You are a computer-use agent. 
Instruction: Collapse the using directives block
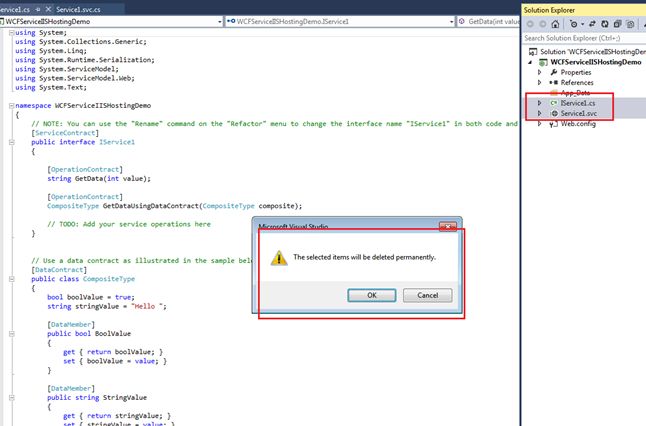click(12, 33)
